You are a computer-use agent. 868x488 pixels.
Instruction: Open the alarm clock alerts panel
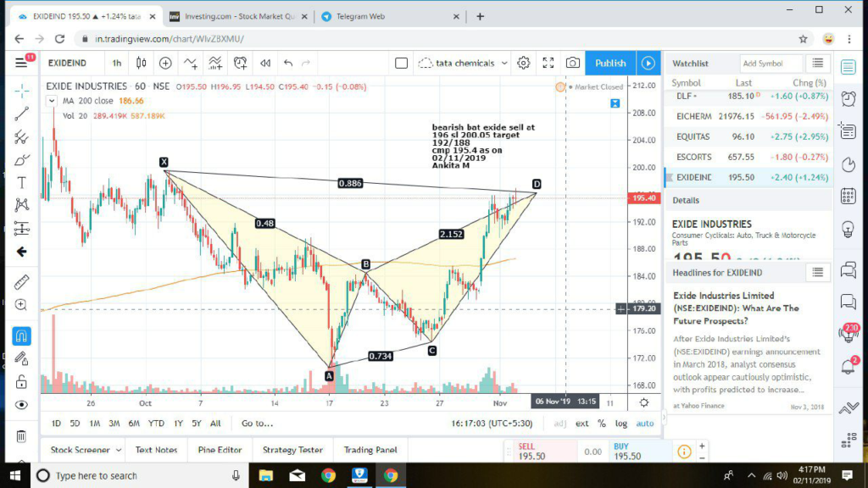point(848,98)
